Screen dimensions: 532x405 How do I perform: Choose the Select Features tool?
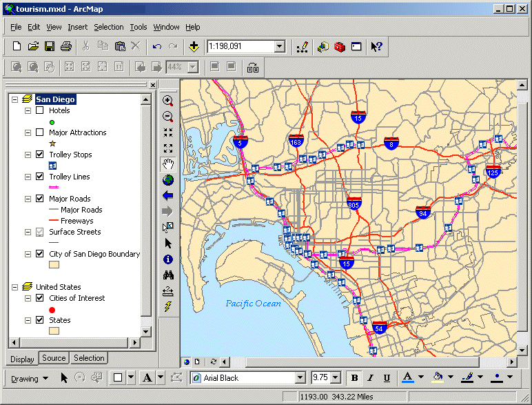click(x=168, y=227)
